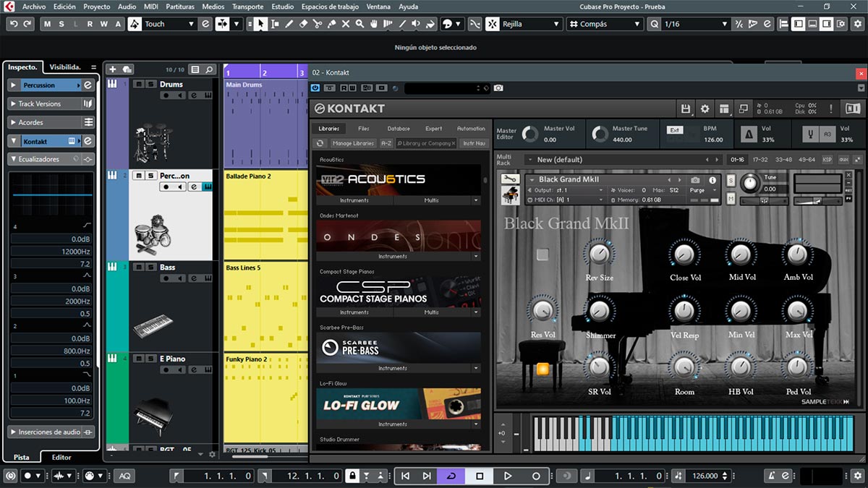
Task: Open the Archivo menu
Action: click(x=33, y=7)
